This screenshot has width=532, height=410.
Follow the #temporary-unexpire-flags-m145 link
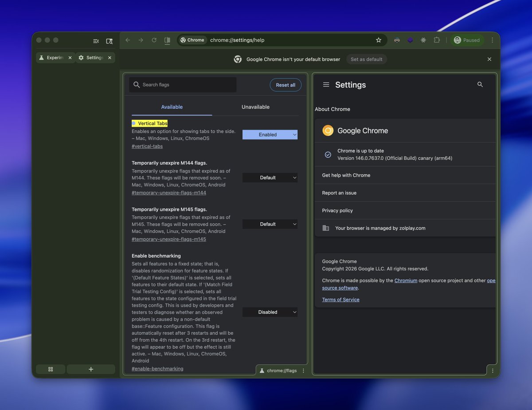[169, 239]
